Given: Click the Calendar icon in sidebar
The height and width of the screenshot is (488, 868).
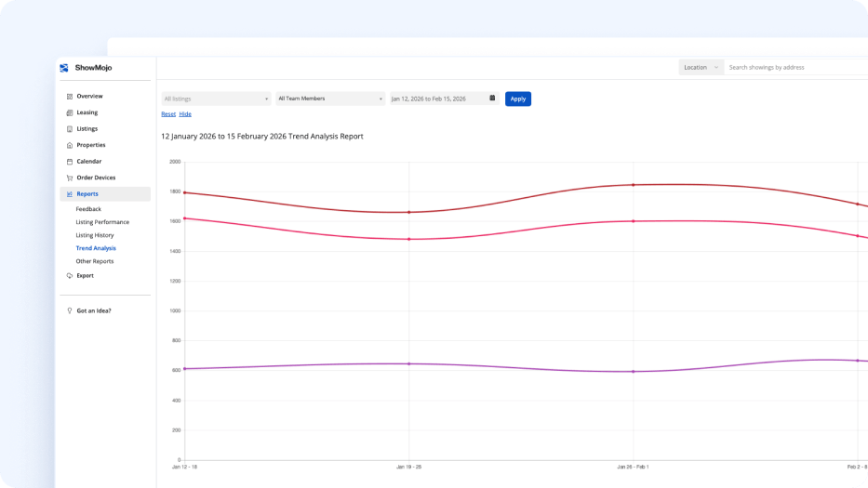Looking at the screenshot, I should pyautogui.click(x=69, y=162).
